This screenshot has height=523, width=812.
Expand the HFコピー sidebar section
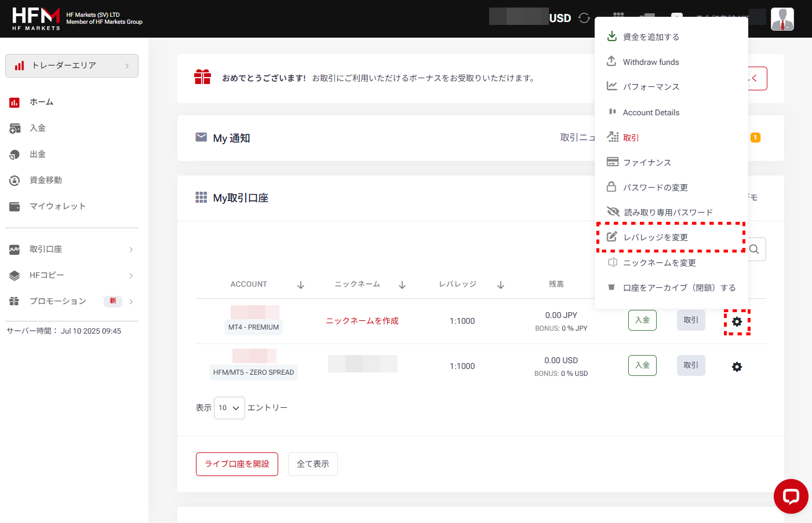point(72,275)
